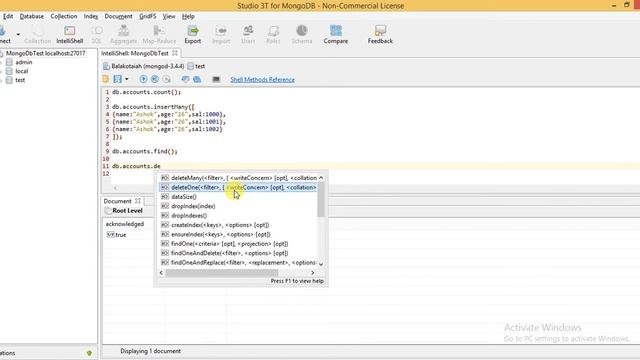
Task: Choose deleteOne from the autocomplete list
Action: click(239, 187)
